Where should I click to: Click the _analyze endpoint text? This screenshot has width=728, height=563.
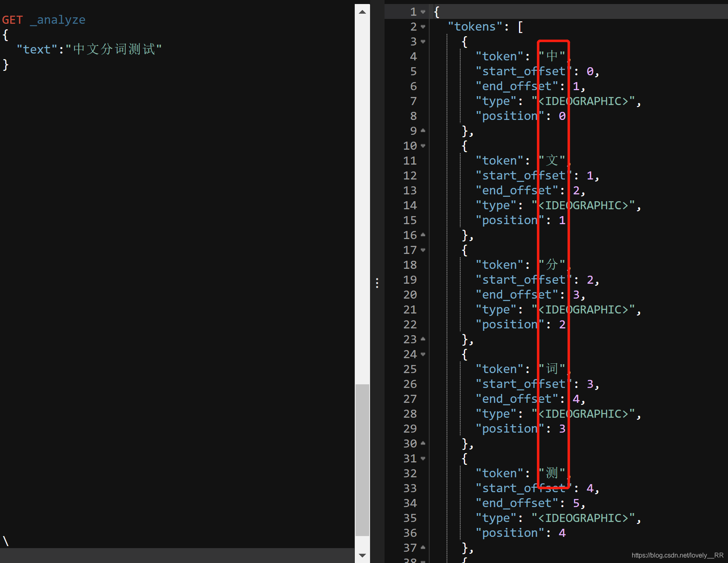pos(58,20)
